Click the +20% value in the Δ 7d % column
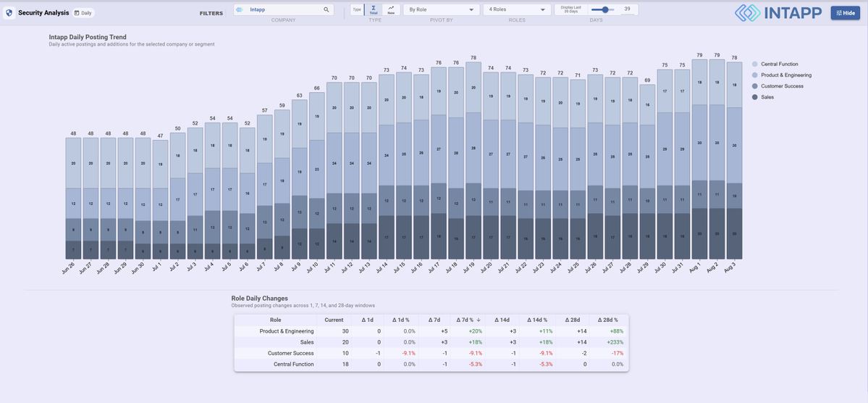 (475, 331)
